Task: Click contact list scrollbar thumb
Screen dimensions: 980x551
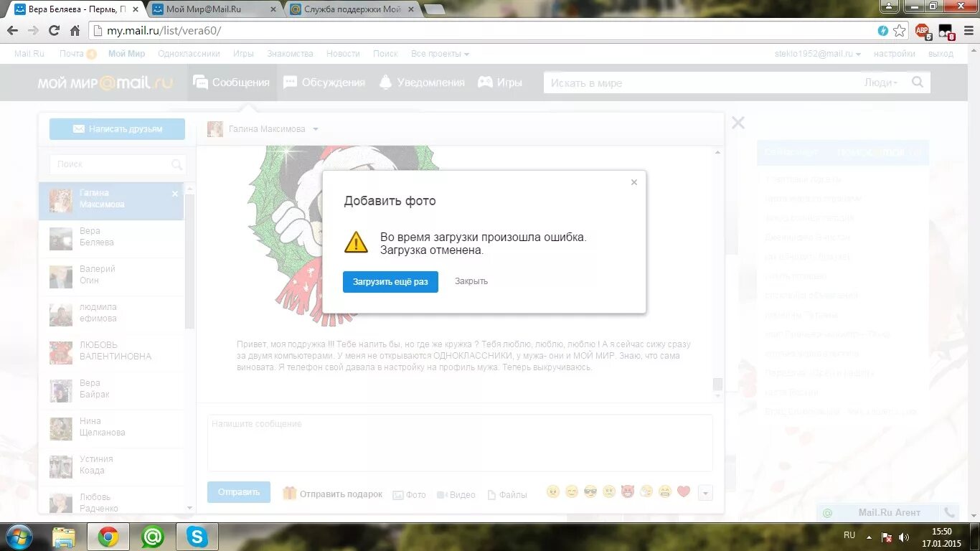Action: [x=189, y=260]
